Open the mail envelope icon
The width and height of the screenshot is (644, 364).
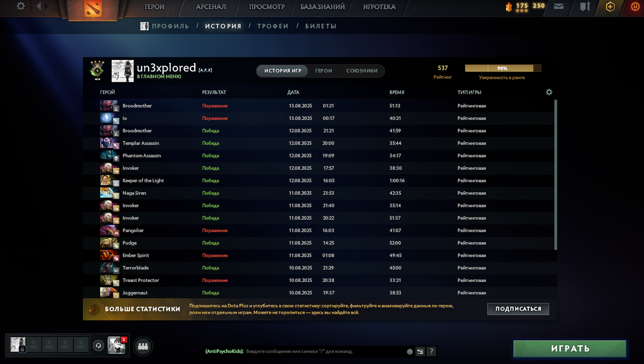(x=558, y=7)
